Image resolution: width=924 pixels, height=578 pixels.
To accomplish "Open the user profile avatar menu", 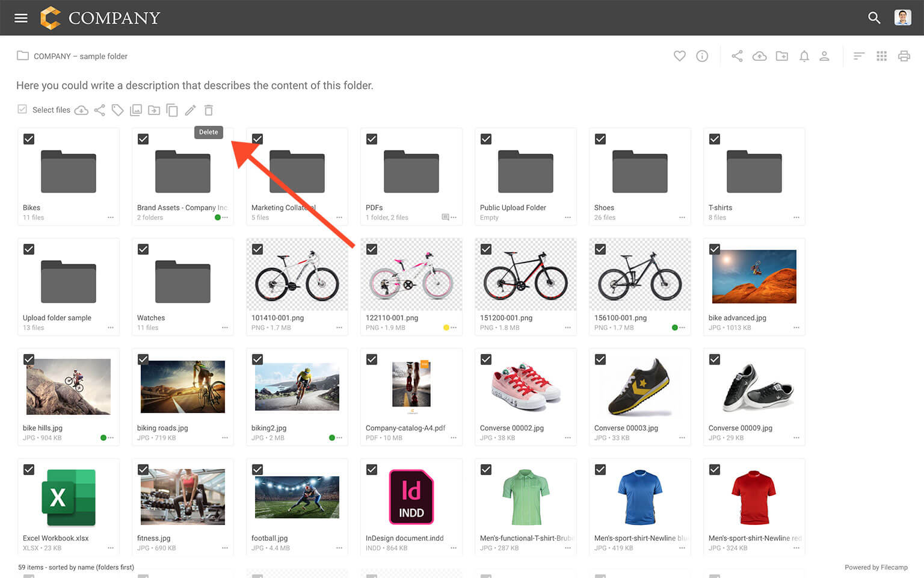I will click(x=902, y=17).
